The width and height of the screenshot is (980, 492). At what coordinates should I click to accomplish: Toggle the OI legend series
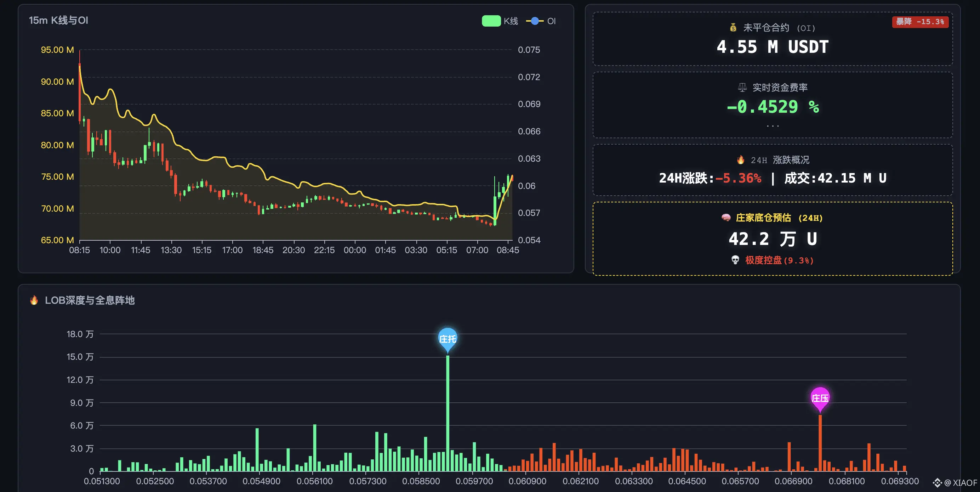[551, 21]
